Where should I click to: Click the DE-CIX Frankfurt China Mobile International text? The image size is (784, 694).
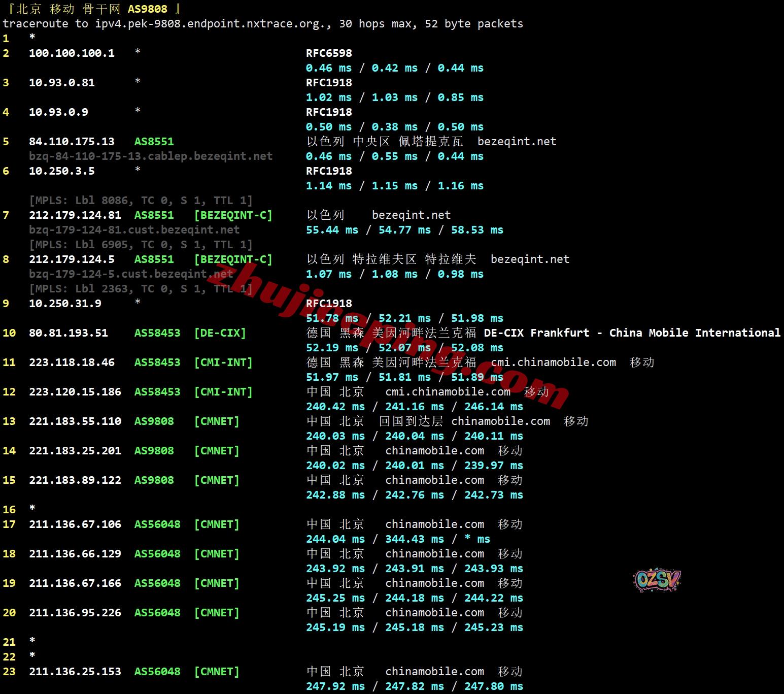[x=632, y=333]
